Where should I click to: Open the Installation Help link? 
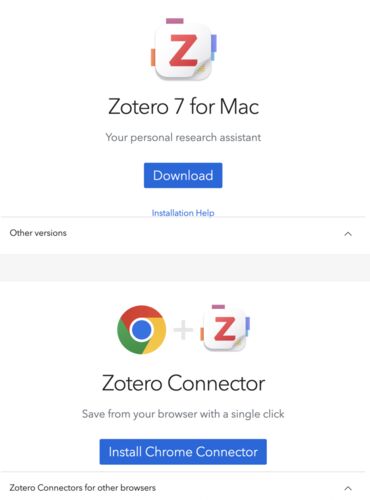(183, 213)
